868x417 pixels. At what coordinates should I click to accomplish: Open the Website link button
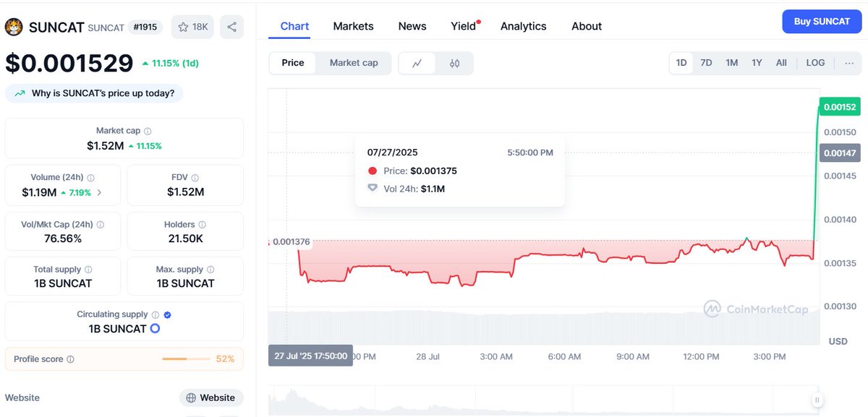(x=211, y=397)
